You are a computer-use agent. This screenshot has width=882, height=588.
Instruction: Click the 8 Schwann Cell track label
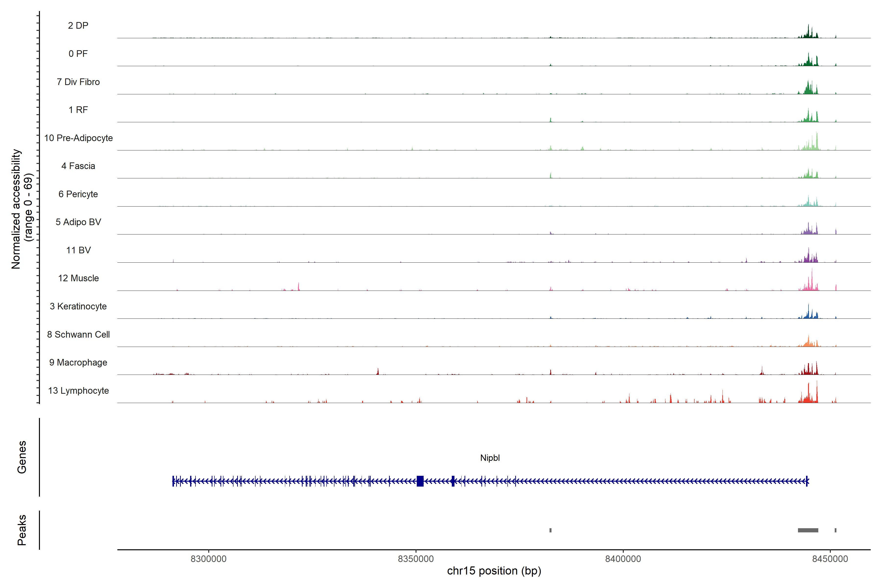[78, 334]
